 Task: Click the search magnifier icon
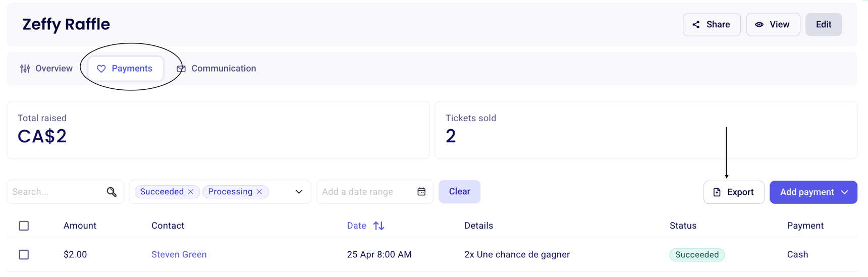(x=112, y=192)
